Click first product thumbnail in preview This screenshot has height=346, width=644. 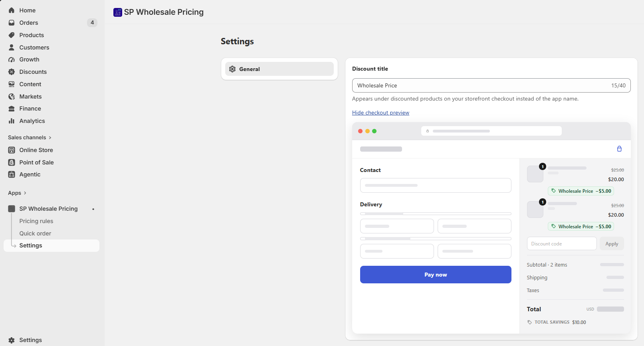click(x=535, y=174)
